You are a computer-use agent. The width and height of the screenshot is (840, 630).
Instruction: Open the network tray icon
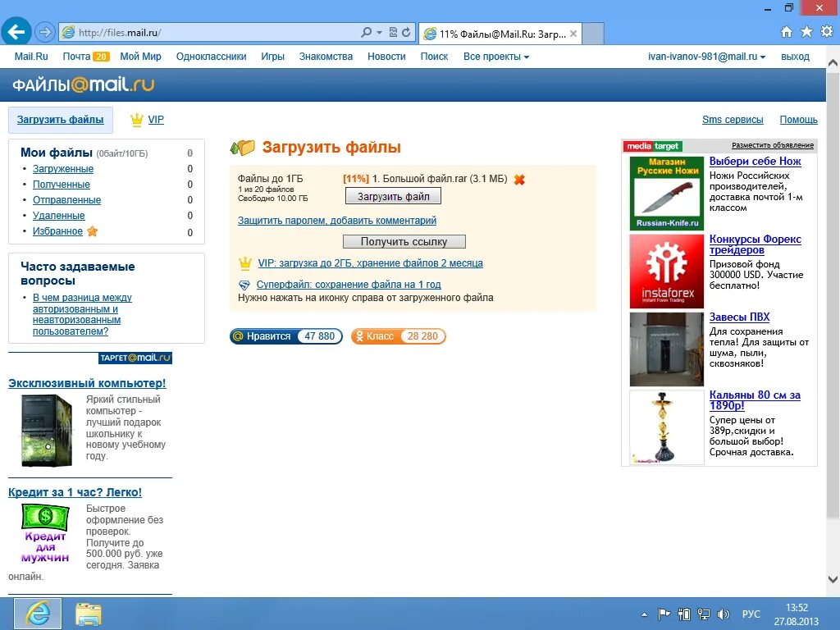[703, 614]
